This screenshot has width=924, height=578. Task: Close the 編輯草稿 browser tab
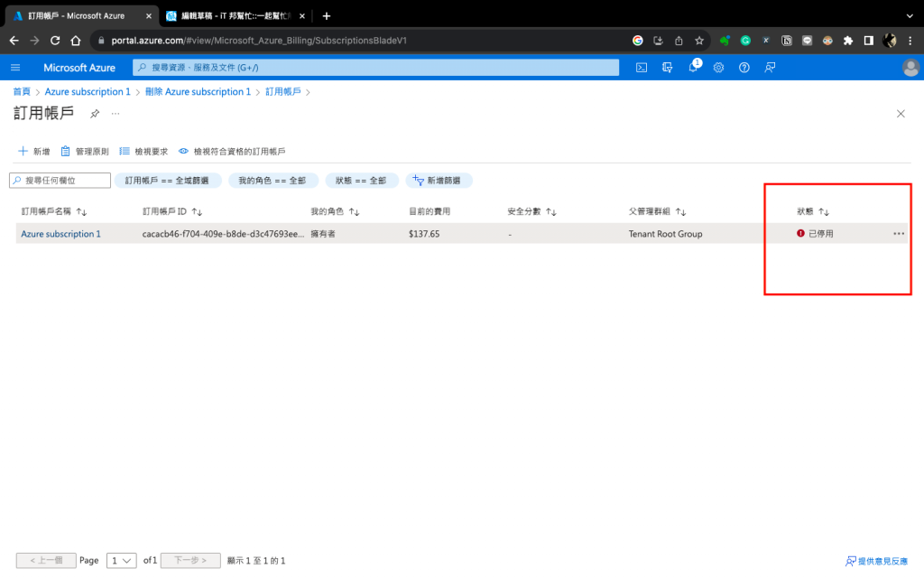pyautogui.click(x=302, y=16)
